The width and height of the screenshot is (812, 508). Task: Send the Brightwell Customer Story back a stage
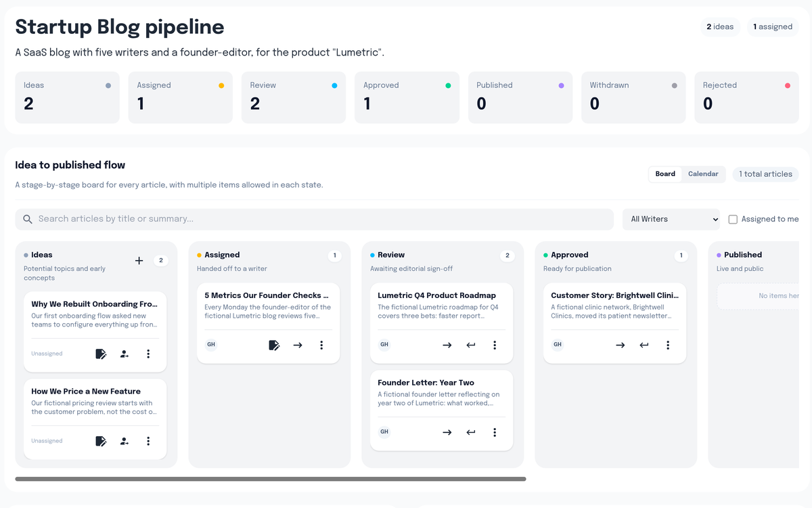point(644,345)
